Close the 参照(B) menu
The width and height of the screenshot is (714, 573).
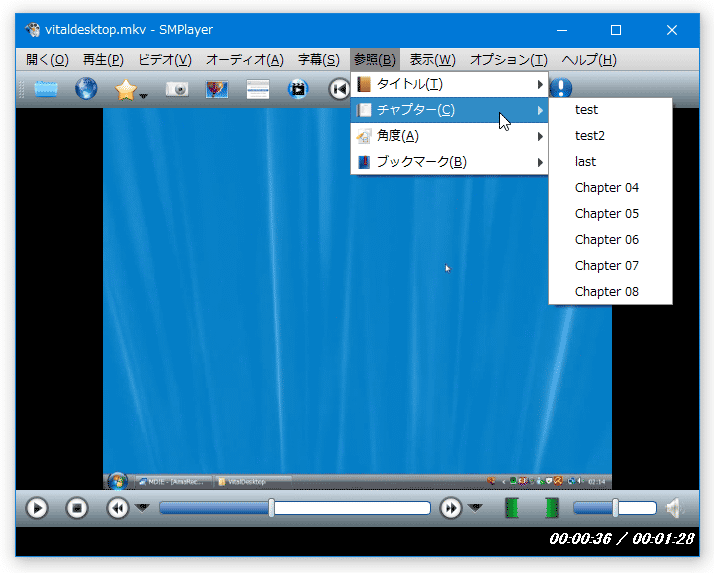(x=375, y=60)
